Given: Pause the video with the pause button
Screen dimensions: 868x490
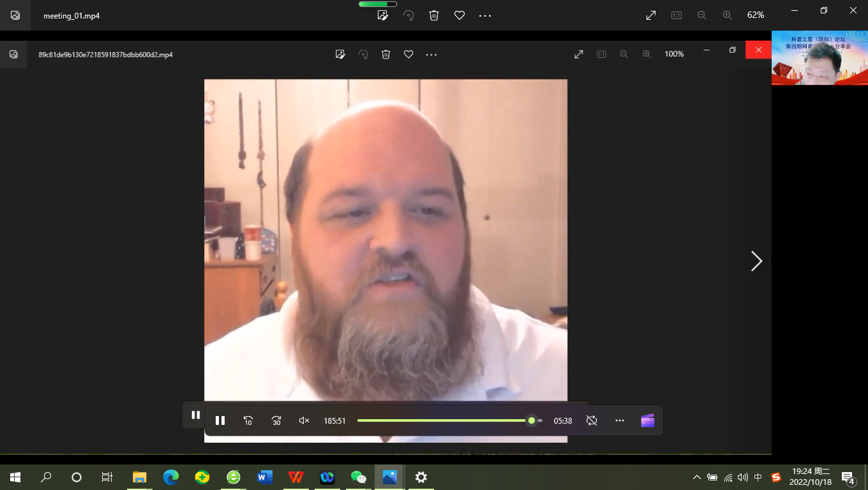Looking at the screenshot, I should 220,420.
